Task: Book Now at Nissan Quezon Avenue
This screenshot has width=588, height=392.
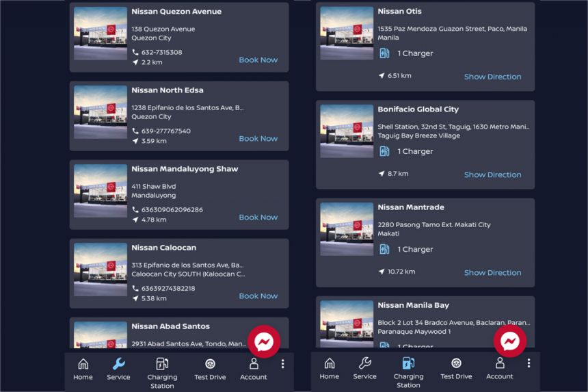Action: point(258,60)
